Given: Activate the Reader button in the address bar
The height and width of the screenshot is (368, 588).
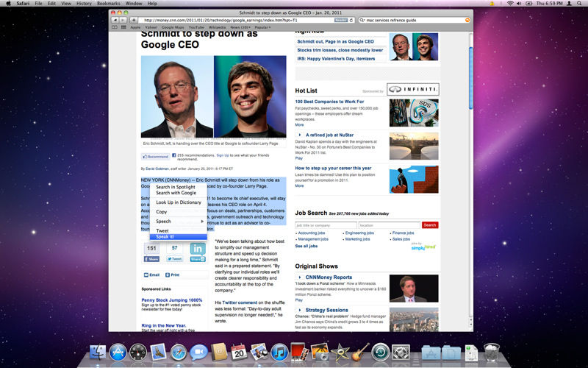Looking at the screenshot, I should (x=341, y=20).
